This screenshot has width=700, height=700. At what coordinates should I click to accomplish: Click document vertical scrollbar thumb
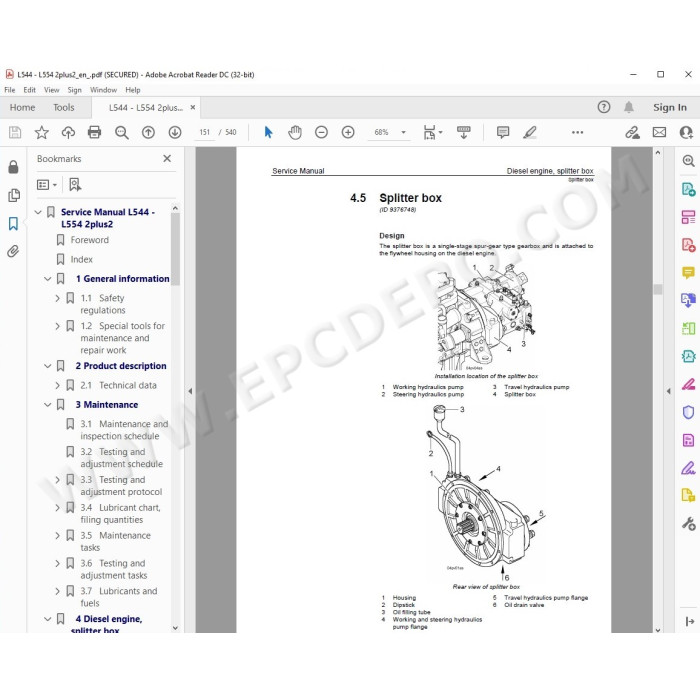pos(658,289)
